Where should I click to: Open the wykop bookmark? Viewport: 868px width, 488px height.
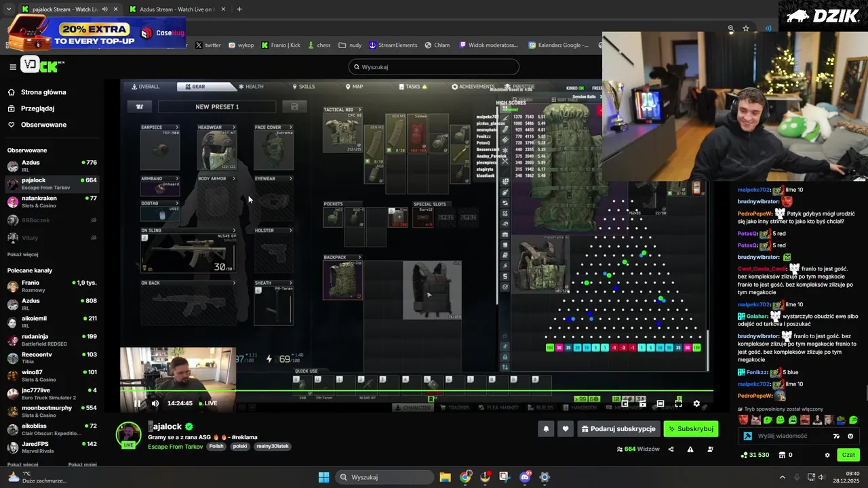[241, 45]
